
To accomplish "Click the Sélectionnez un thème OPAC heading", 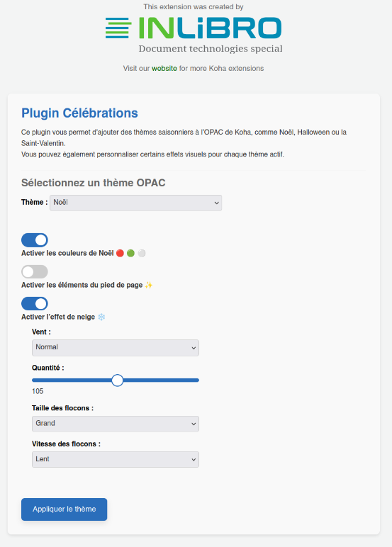I will coord(93,183).
